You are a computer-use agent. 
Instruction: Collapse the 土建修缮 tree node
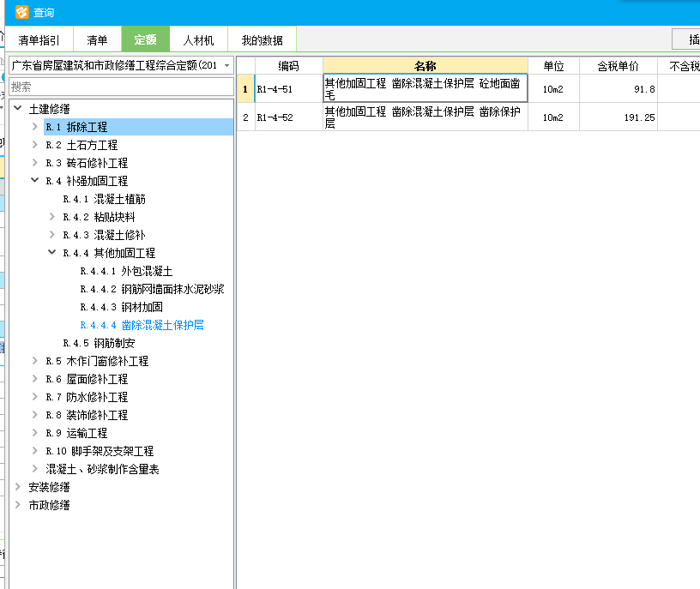(18, 108)
